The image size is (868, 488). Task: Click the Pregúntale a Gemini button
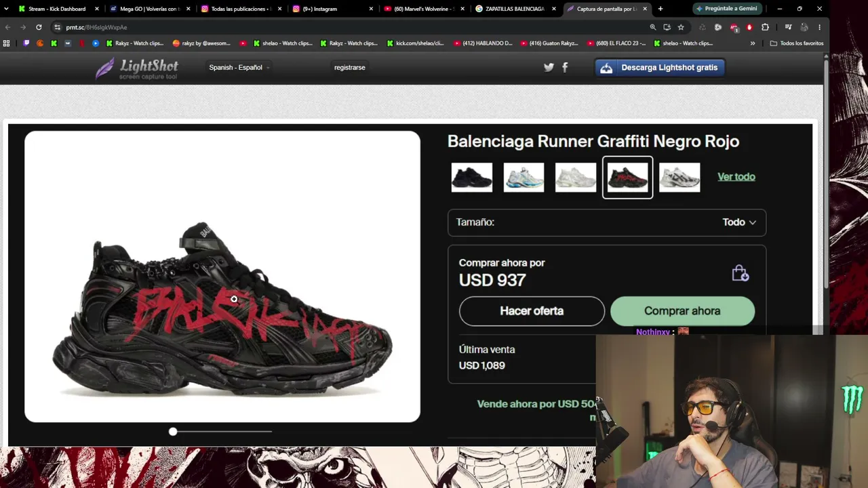(729, 9)
